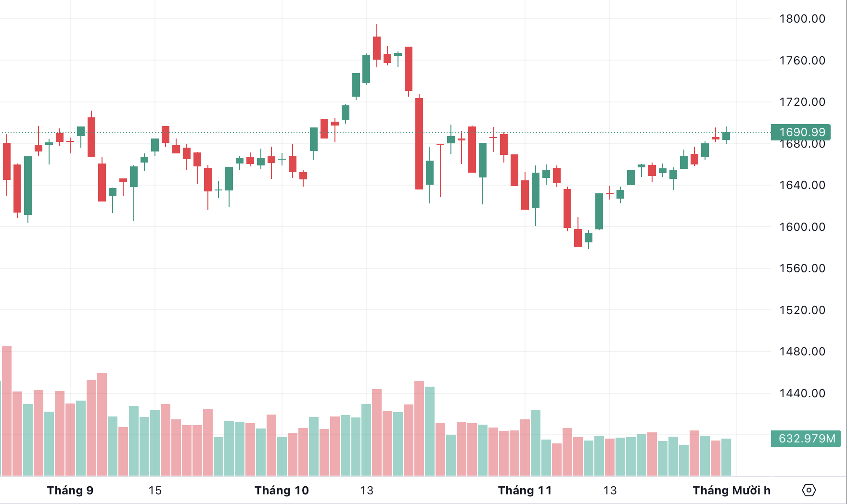Open chart settings hexagon icon
The width and height of the screenshot is (847, 504).
coord(809,490)
